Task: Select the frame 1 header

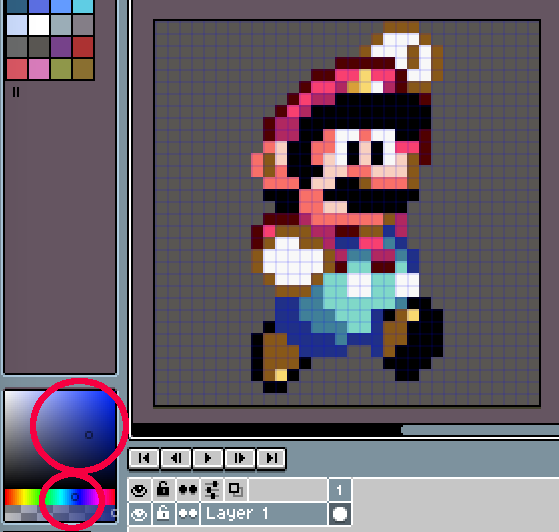Action: coord(339,490)
